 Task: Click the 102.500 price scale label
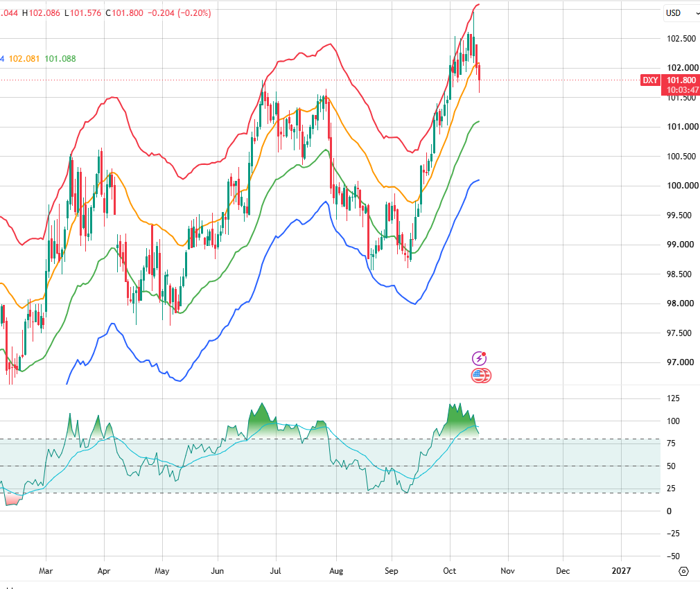pos(681,38)
